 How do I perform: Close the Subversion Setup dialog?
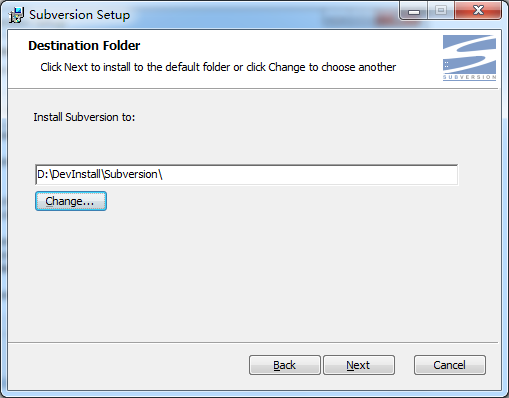click(x=478, y=11)
